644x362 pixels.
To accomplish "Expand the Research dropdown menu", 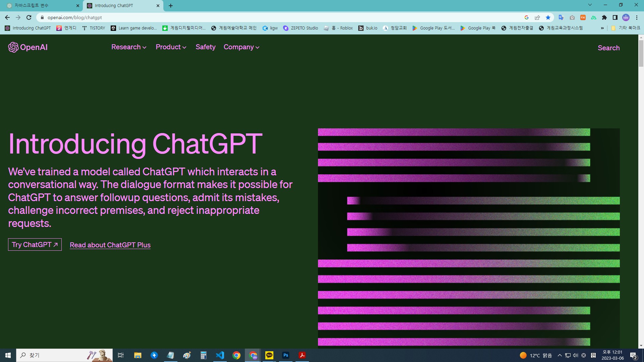I will (x=128, y=47).
